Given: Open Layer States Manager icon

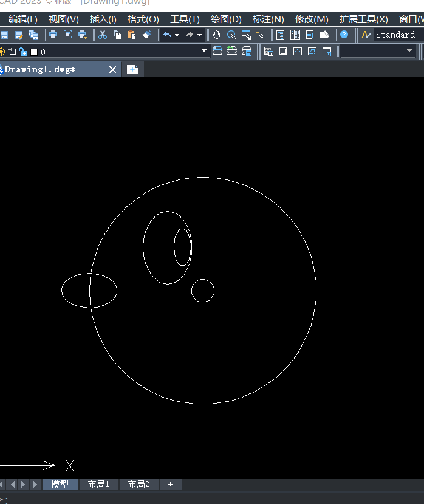Looking at the screenshot, I should coord(247,51).
